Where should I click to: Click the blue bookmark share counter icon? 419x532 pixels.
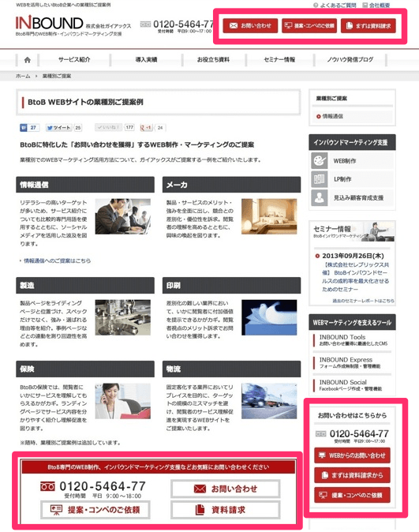coord(24,128)
